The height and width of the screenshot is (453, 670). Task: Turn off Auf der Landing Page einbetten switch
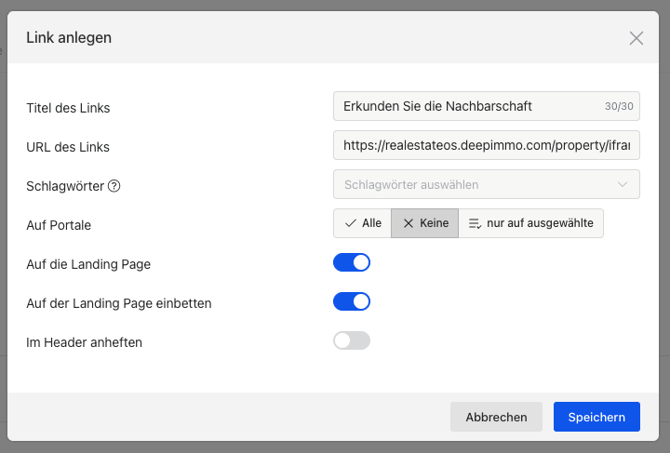point(352,301)
